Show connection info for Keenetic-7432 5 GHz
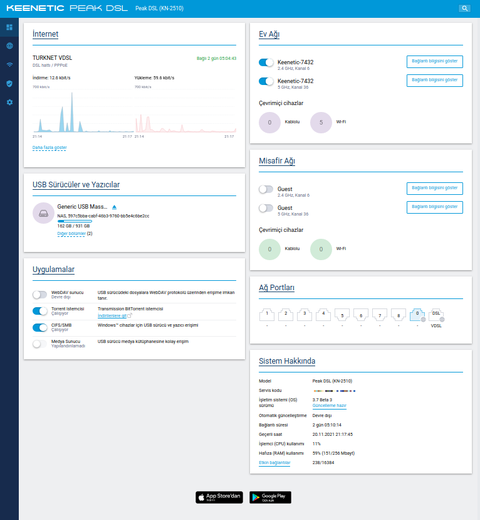This screenshot has height=520, width=480. [435, 80]
